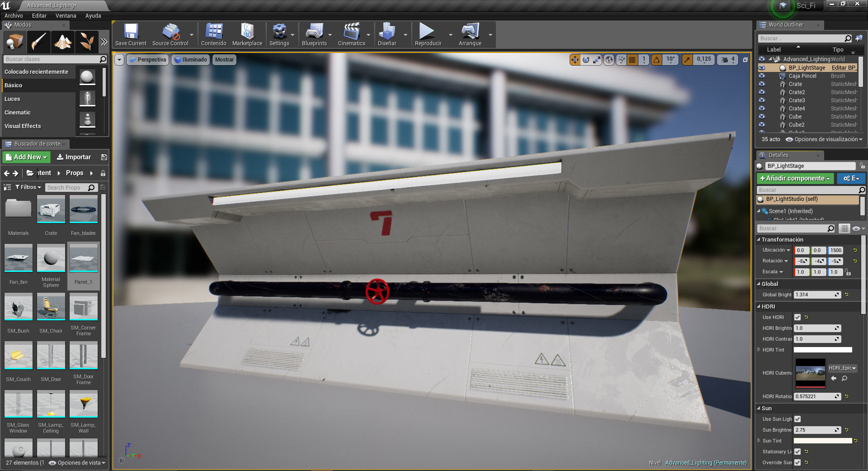The width and height of the screenshot is (868, 471).
Task: Toggle the content browser path lock icon
Action: [103, 173]
